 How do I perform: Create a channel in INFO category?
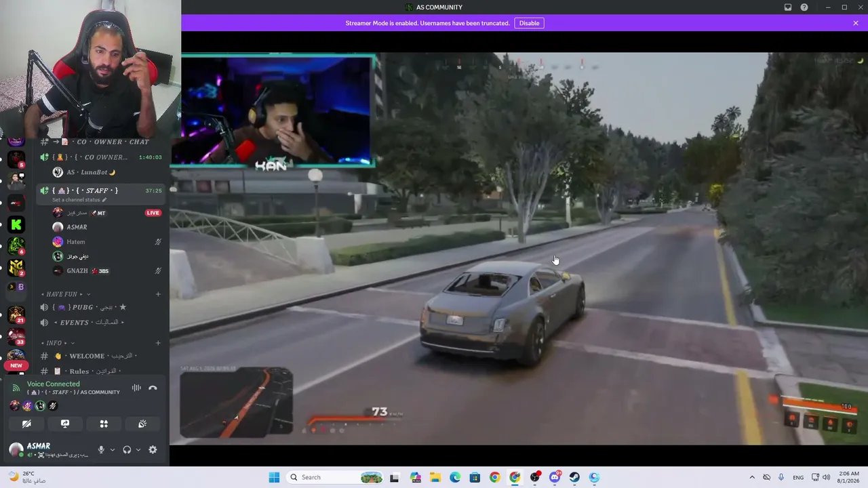(158, 343)
